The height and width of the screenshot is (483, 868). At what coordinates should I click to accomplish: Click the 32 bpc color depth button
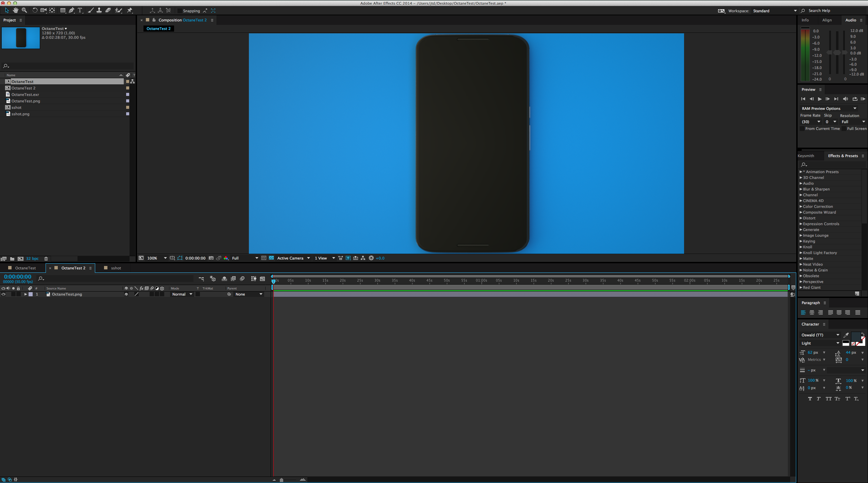[x=32, y=259]
